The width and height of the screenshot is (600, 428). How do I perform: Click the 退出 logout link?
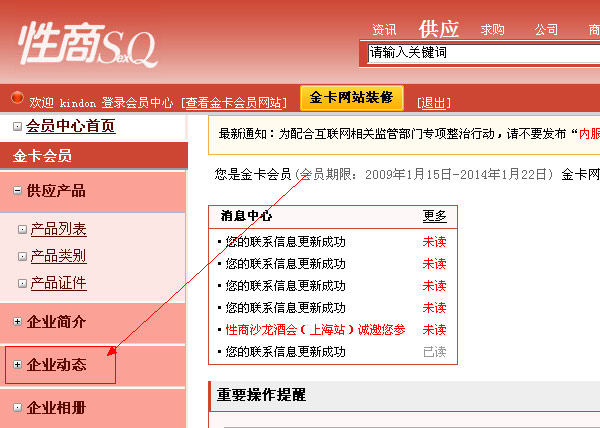pyautogui.click(x=433, y=102)
